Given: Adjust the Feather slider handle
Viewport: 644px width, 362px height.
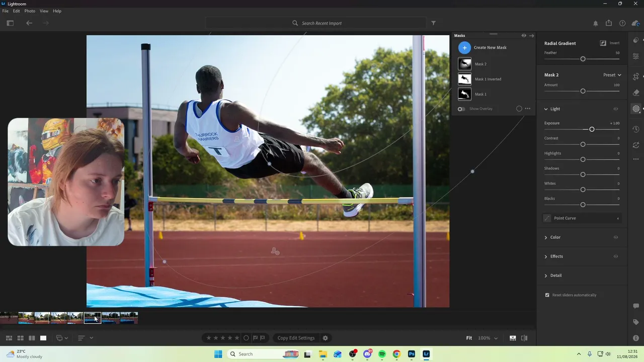Looking at the screenshot, I should click(583, 59).
